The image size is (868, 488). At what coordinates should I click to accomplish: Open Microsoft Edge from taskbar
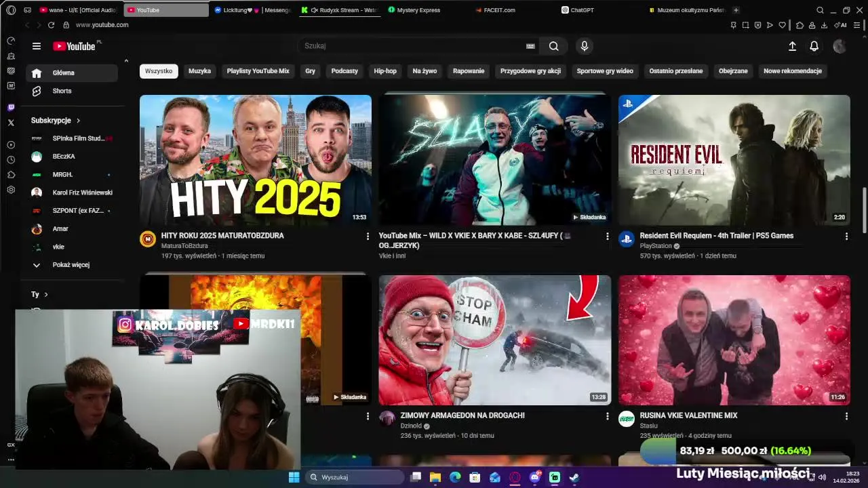pyautogui.click(x=455, y=477)
